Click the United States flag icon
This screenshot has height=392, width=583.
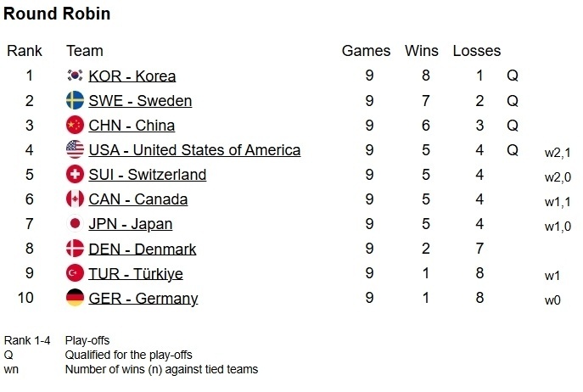[x=75, y=150]
